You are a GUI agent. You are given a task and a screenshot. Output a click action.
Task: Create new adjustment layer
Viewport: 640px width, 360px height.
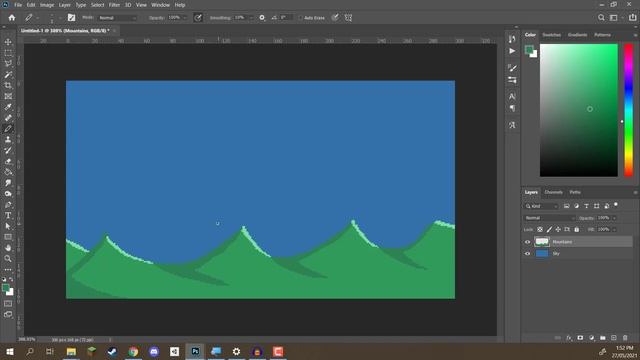coord(592,338)
